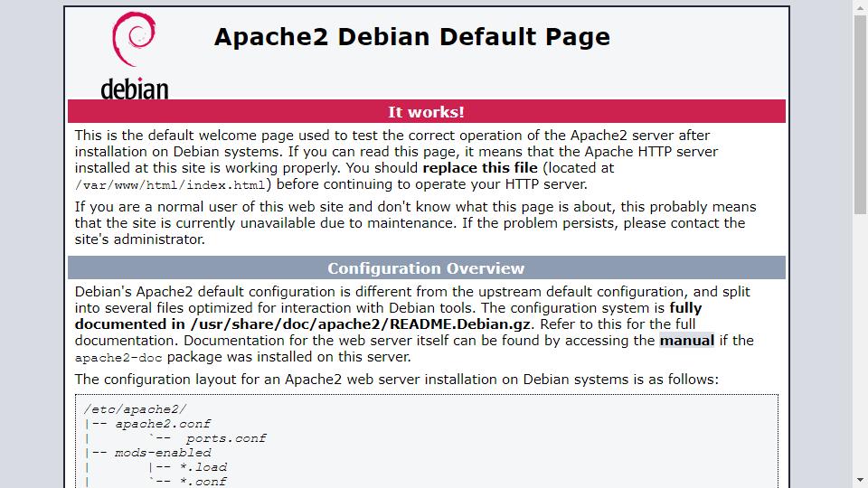
Task: Click the 'Configuration Overview' section header
Action: [426, 267]
